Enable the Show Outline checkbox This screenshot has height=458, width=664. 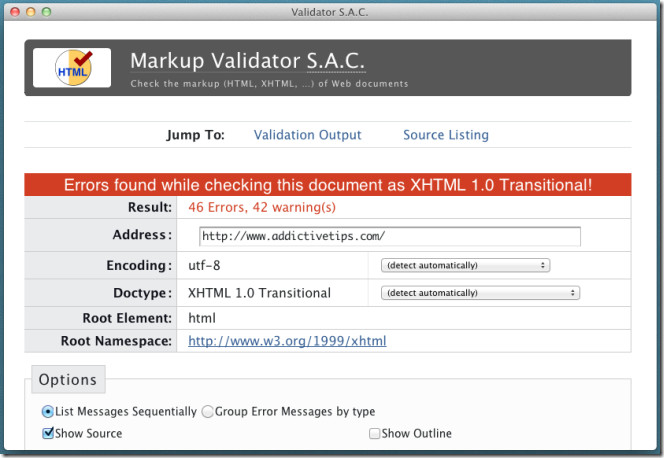tap(374, 433)
